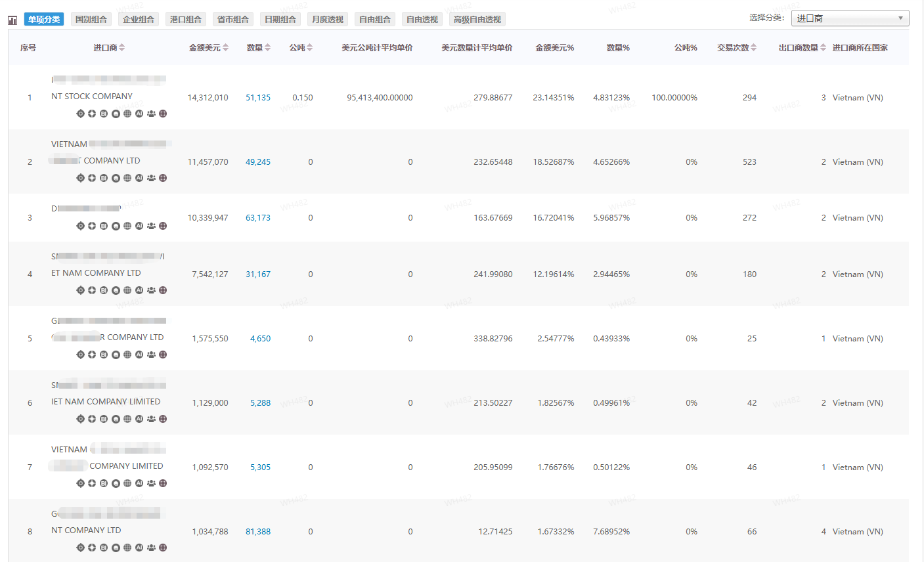Open the 81,388 quantity link
Image resolution: width=924 pixels, height=562 pixels.
click(258, 532)
